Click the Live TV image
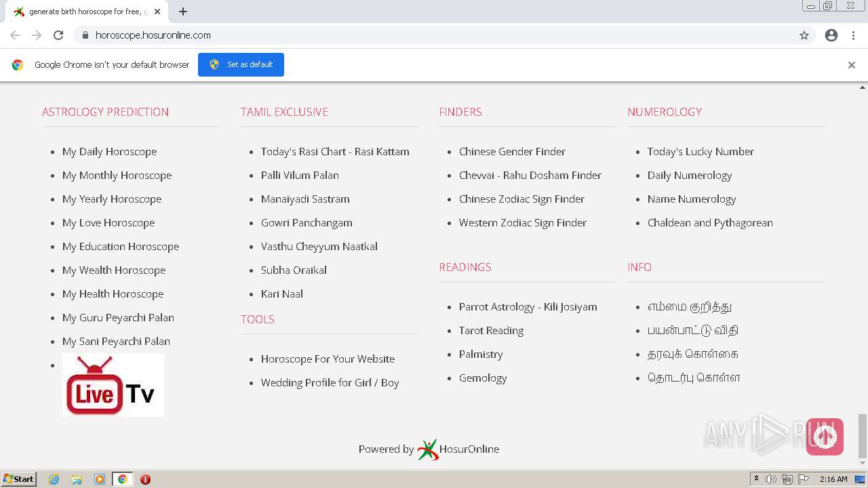Viewport: 868px width, 488px height. 113,384
